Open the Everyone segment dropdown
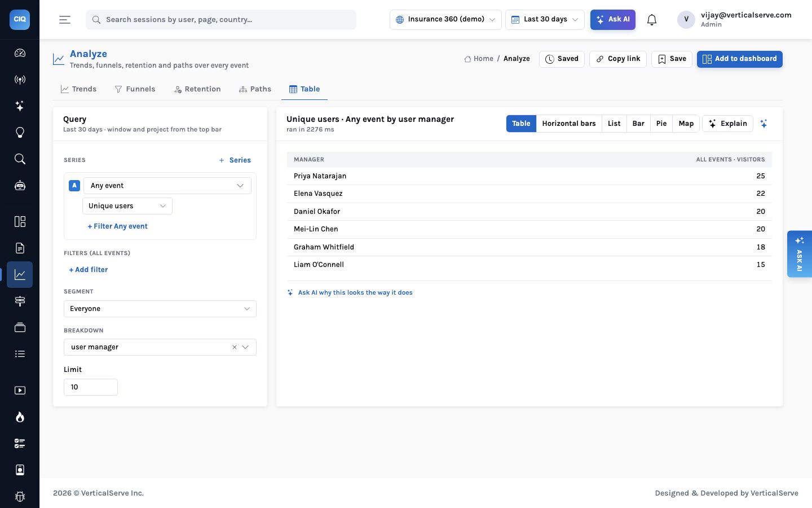812x508 pixels. coord(160,309)
